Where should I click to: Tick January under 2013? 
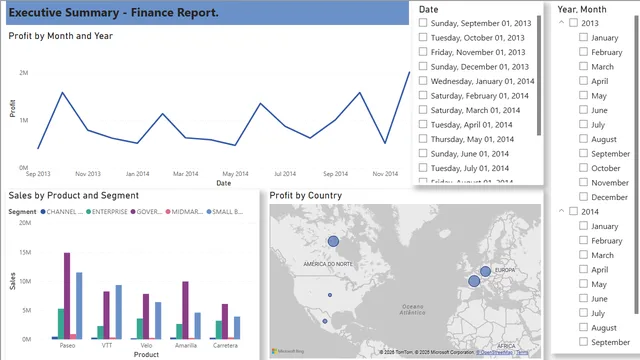pyautogui.click(x=583, y=37)
